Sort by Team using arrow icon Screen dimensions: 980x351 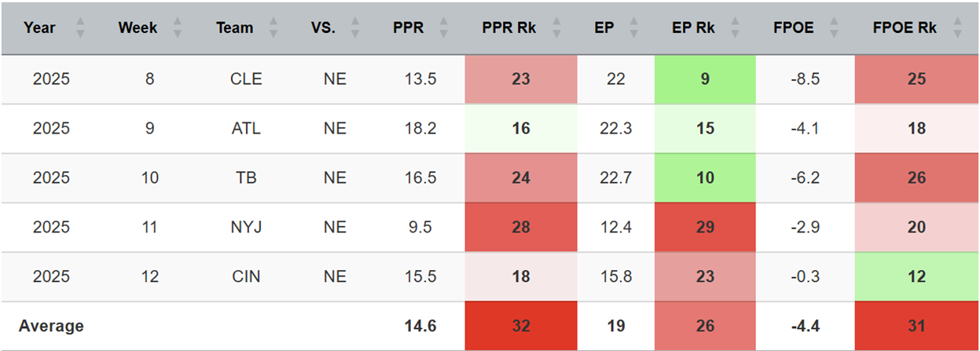click(273, 28)
